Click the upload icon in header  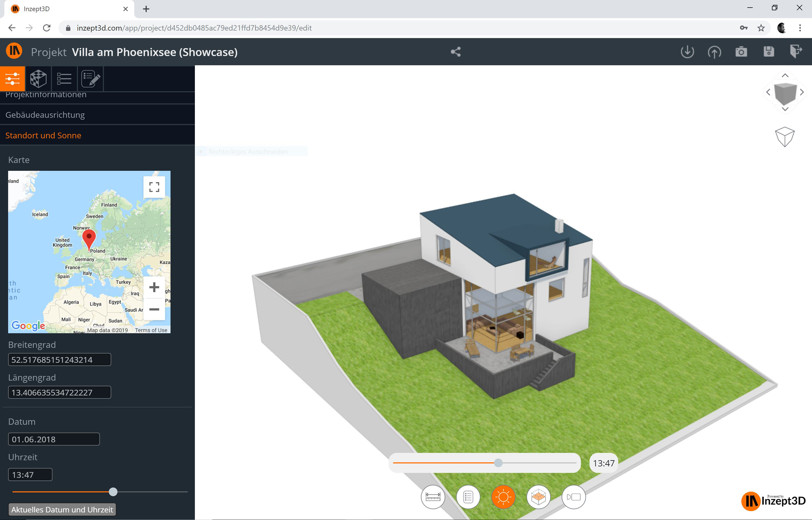pos(714,52)
